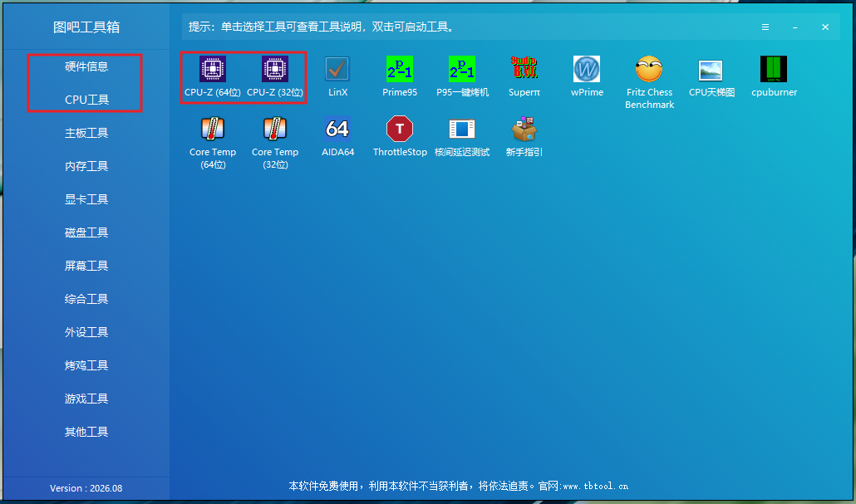Select the cpuburner icon

774,69
